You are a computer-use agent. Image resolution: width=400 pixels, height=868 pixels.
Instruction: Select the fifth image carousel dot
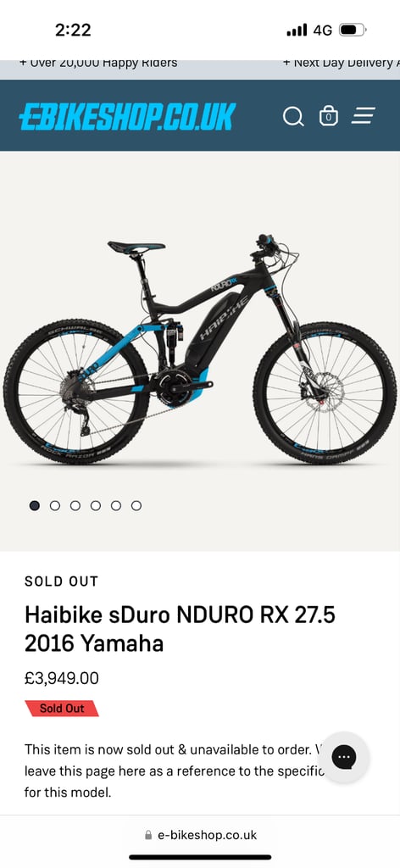pyautogui.click(x=116, y=505)
